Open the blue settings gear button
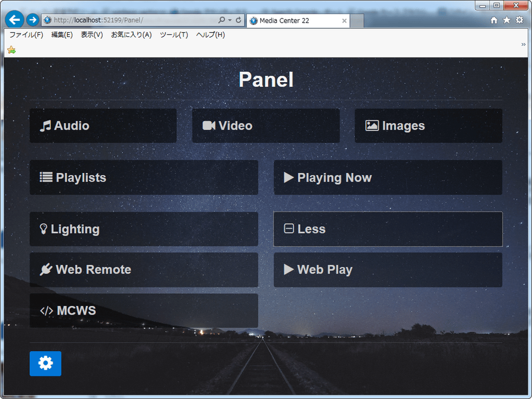Screen dimensions: 532x399 (45, 363)
